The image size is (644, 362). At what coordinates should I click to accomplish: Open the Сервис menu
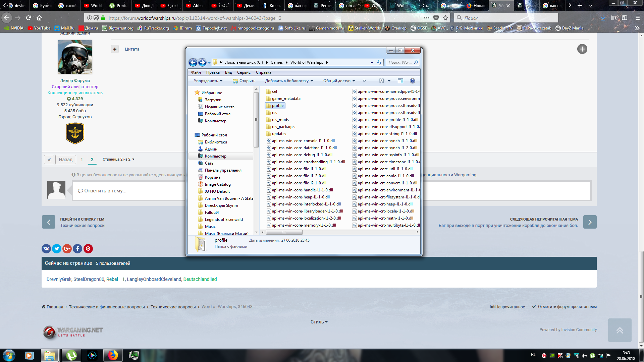coord(244,72)
